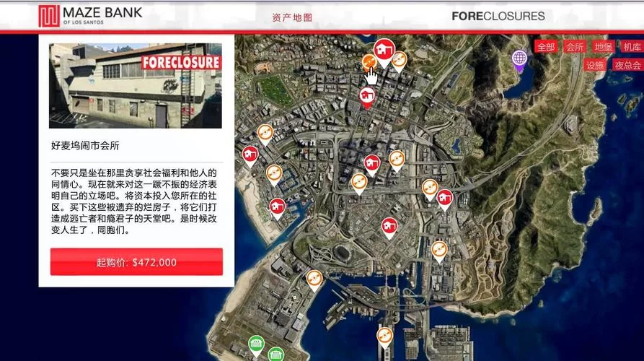Select red clubhouse pin at the marina harbor

click(277, 207)
